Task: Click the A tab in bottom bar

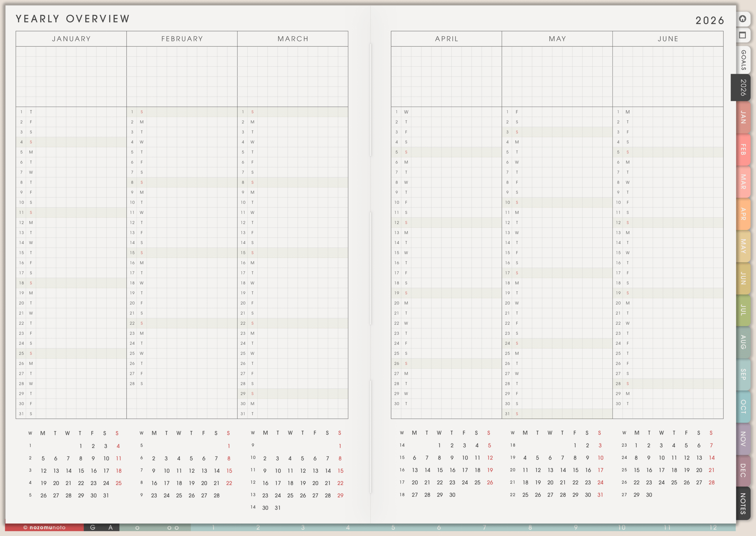Action: point(110,527)
